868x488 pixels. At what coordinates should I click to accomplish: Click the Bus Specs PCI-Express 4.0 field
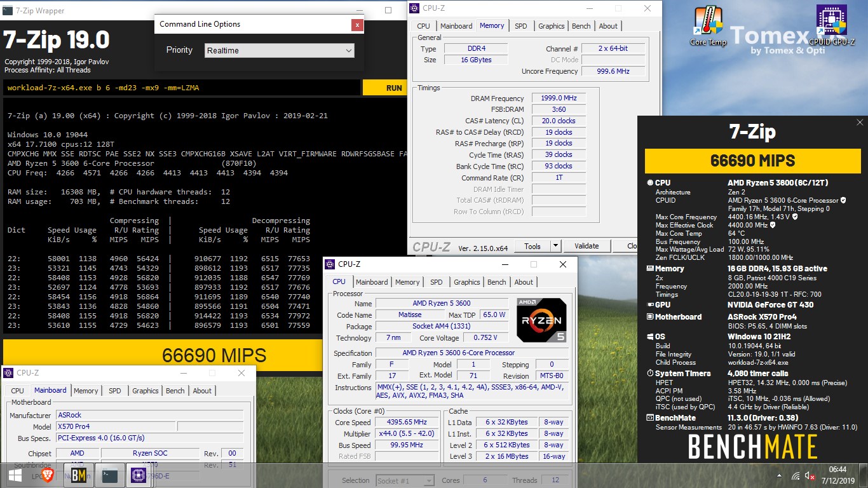click(150, 438)
